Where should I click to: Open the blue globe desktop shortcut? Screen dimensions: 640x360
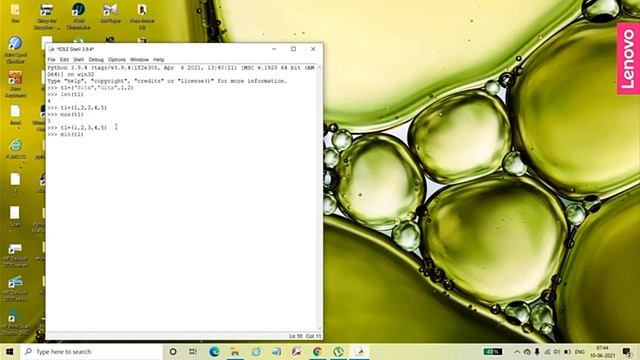[15, 49]
